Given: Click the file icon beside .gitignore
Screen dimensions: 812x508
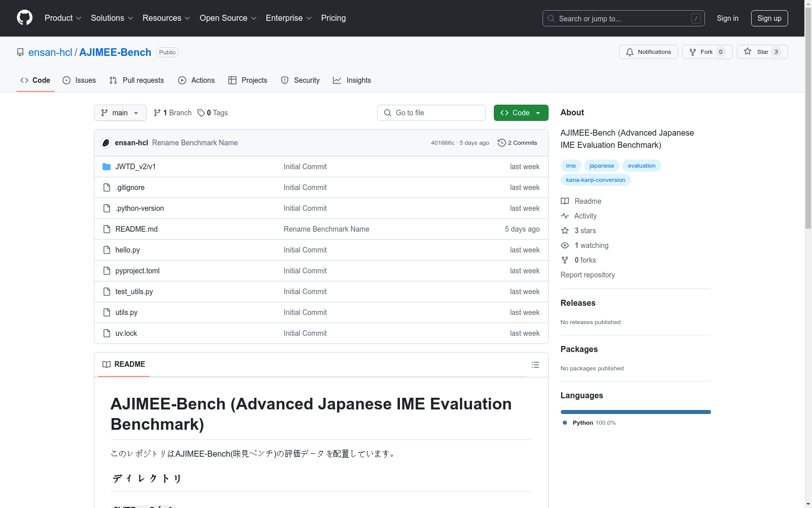Looking at the screenshot, I should point(107,187).
